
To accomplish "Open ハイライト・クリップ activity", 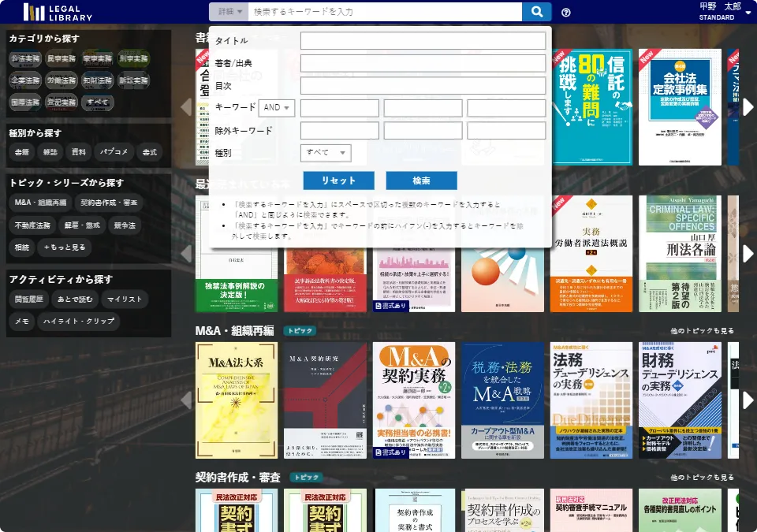I will [x=79, y=321].
